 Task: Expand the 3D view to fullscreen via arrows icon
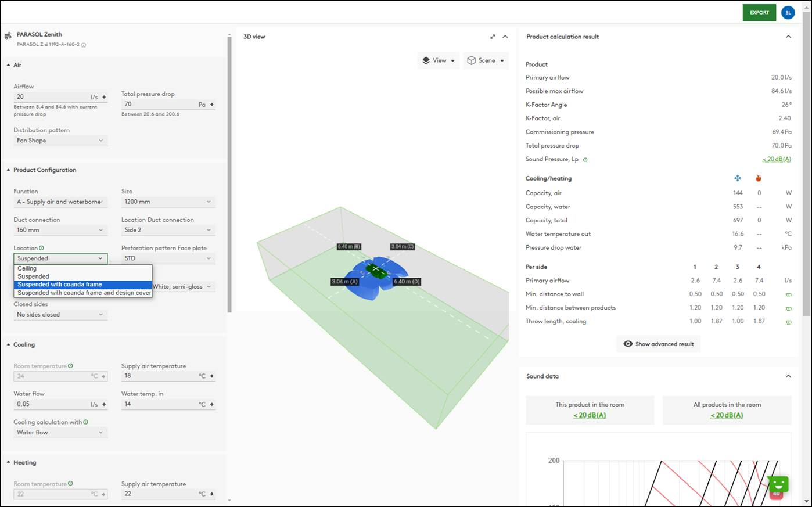pyautogui.click(x=493, y=36)
